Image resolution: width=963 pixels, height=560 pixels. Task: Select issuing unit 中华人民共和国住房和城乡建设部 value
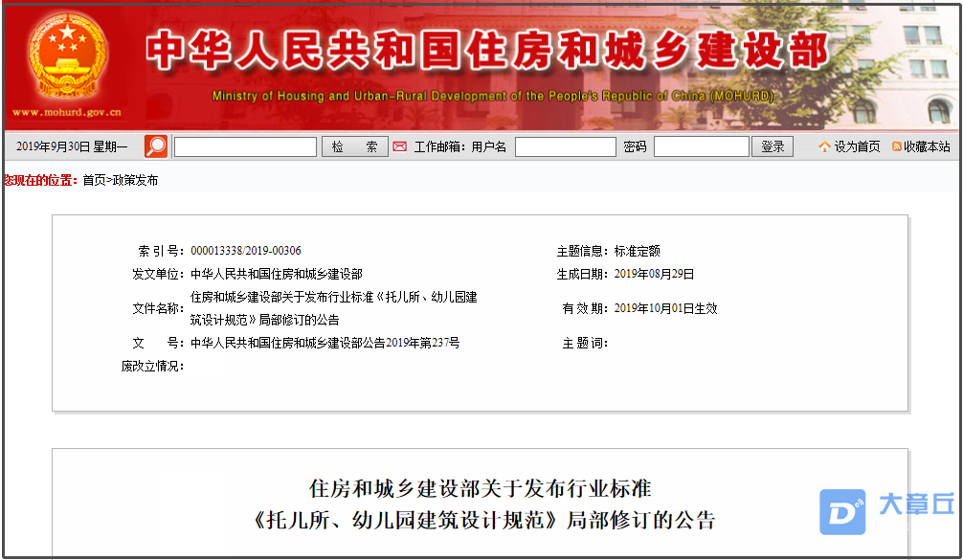[x=277, y=274]
